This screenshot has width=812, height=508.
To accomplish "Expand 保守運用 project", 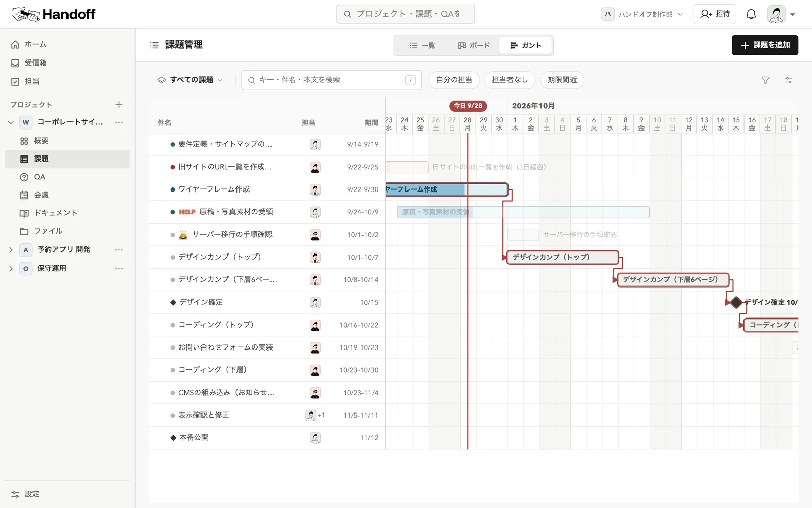I will 11,268.
